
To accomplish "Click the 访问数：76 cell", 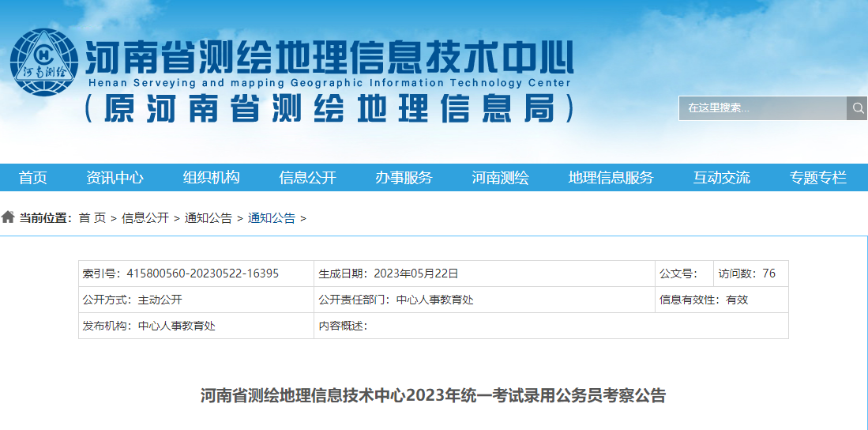I will (x=751, y=273).
